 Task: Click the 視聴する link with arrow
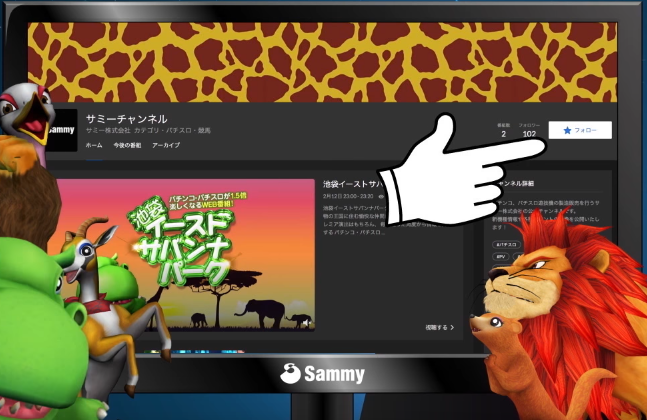pyautogui.click(x=440, y=327)
